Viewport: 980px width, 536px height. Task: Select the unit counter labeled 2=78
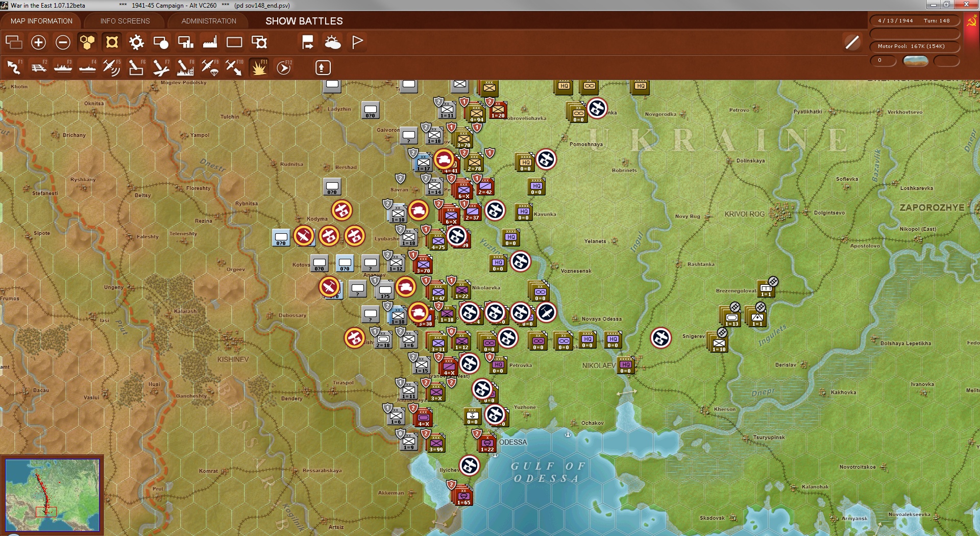click(x=474, y=163)
